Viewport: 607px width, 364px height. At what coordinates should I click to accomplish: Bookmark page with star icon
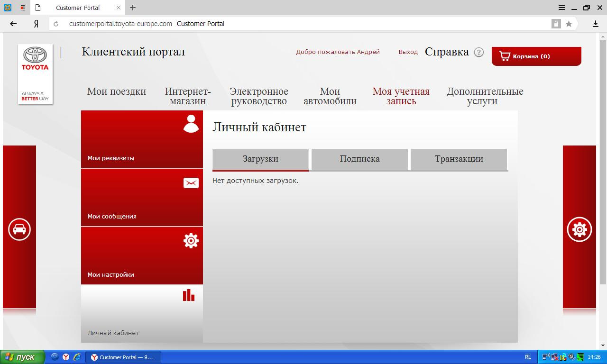569,24
